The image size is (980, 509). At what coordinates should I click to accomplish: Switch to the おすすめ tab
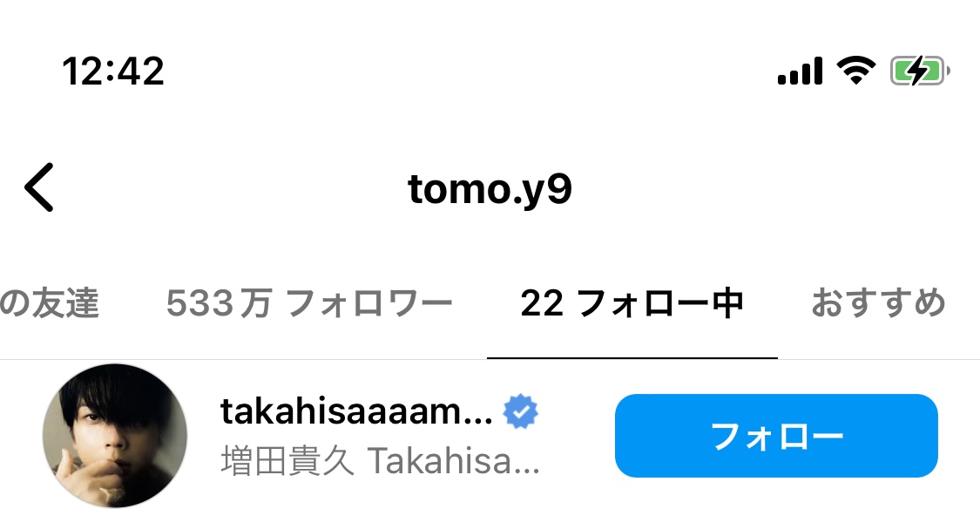coord(878,303)
